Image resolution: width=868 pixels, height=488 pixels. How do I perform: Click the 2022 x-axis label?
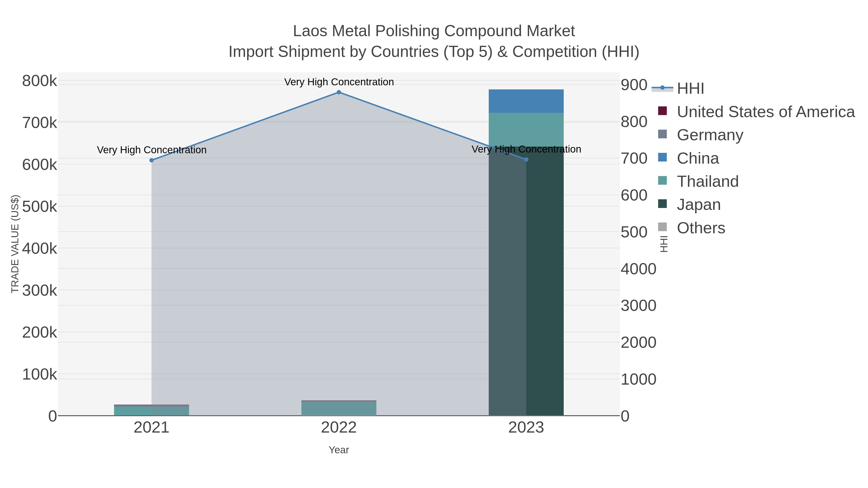[339, 428]
